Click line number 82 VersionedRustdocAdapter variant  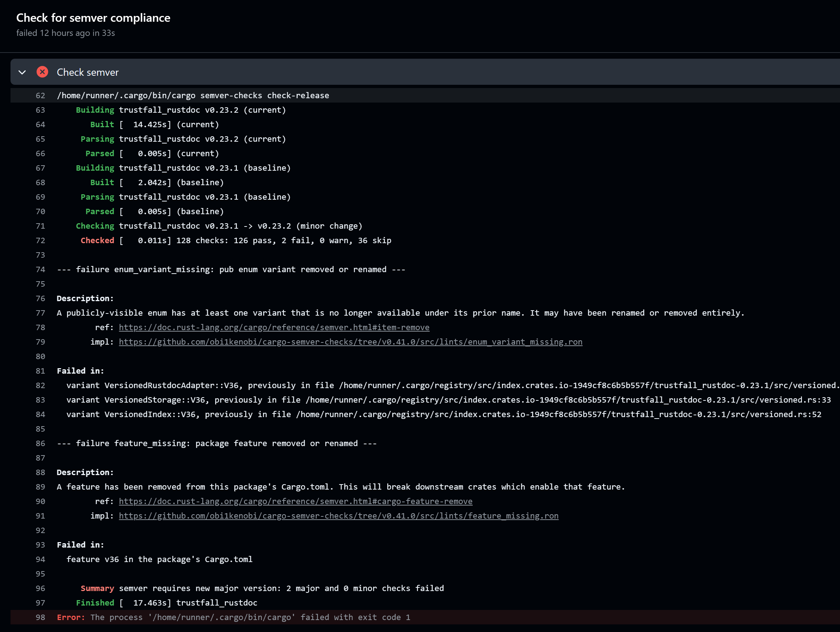pos(40,386)
